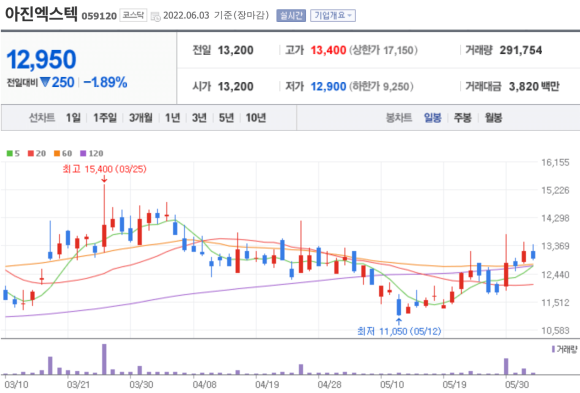Click the 아진엑스텍 stock name heading
The image size is (580, 393).
point(41,14)
